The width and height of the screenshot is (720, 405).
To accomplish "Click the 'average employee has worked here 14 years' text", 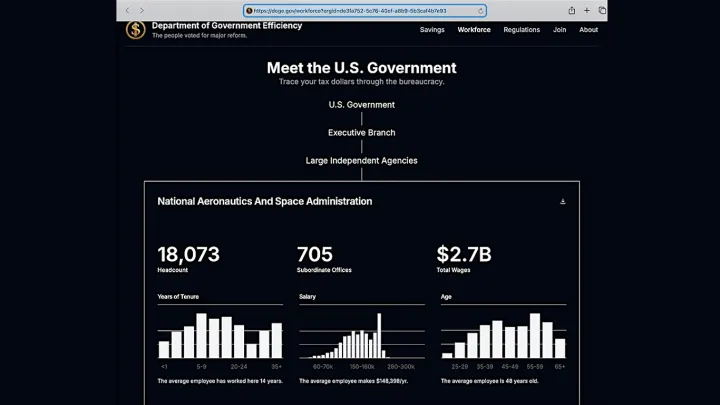I will [220, 381].
